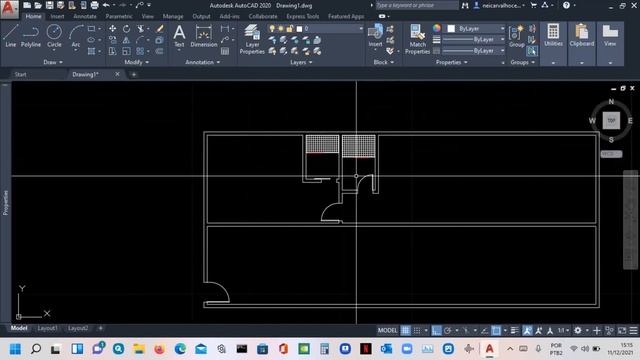Viewport: 640px width, 360px height.
Task: Select the Polyline tool
Action: pyautogui.click(x=31, y=35)
